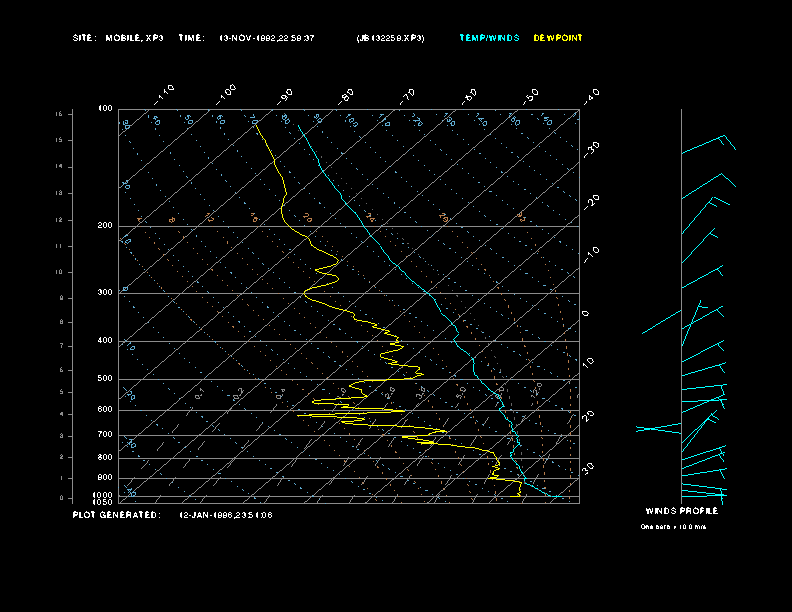Image resolution: width=792 pixels, height=612 pixels.
Task: Click the 700 pressure level label
Action: (105, 434)
